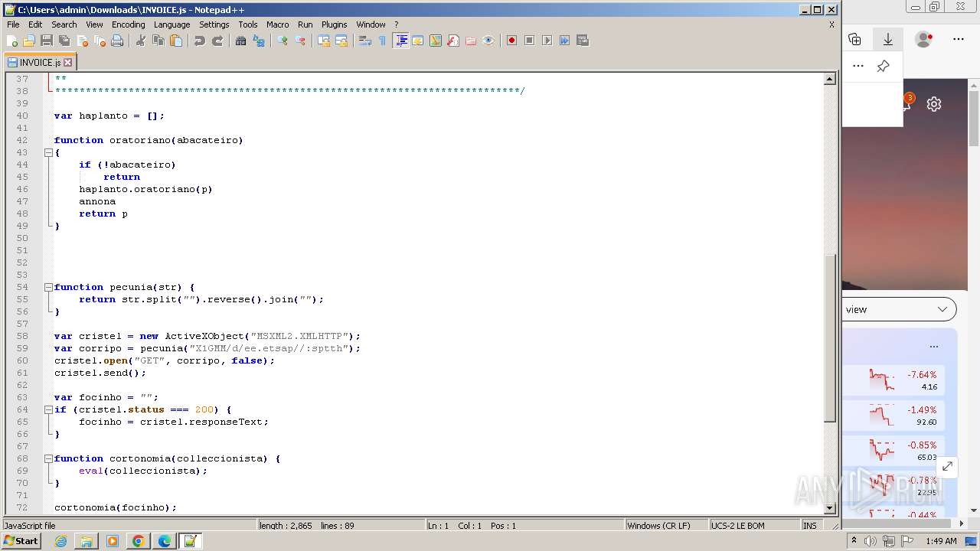Toggle synchronize horizontal scrolling icon
The height and width of the screenshot is (551, 980).
pos(341,41)
